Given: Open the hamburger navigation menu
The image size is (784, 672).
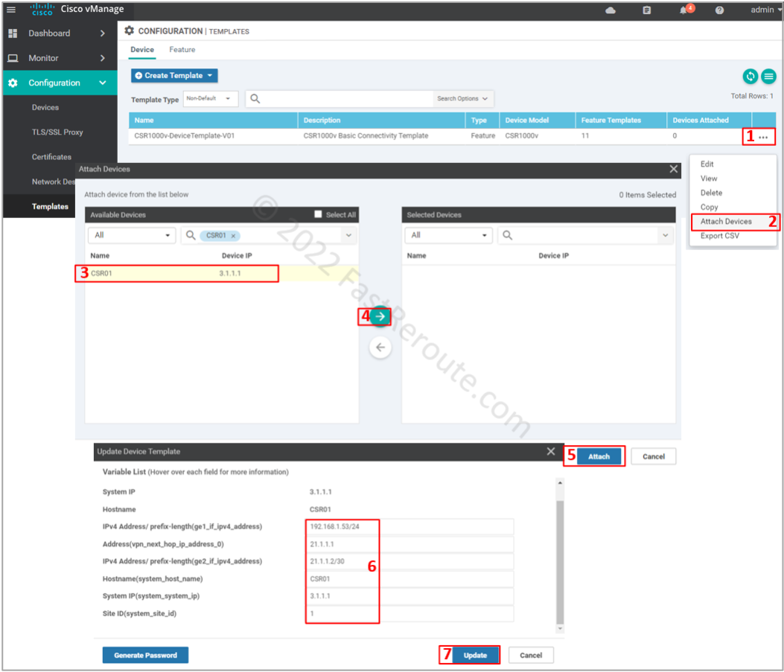Looking at the screenshot, I should pos(11,10).
